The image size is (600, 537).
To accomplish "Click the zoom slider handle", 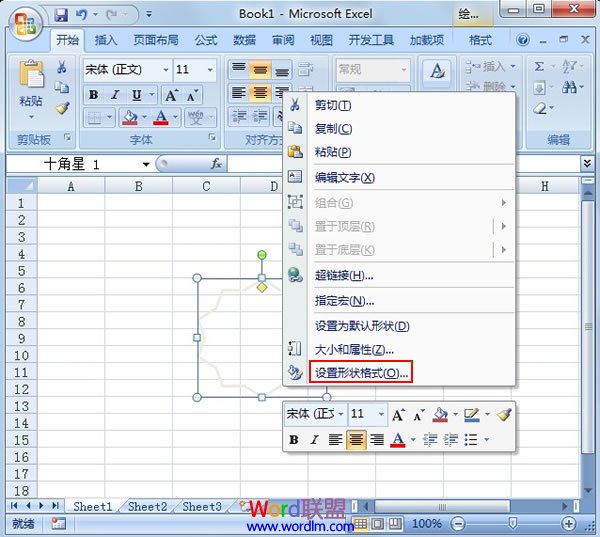I will [513, 523].
